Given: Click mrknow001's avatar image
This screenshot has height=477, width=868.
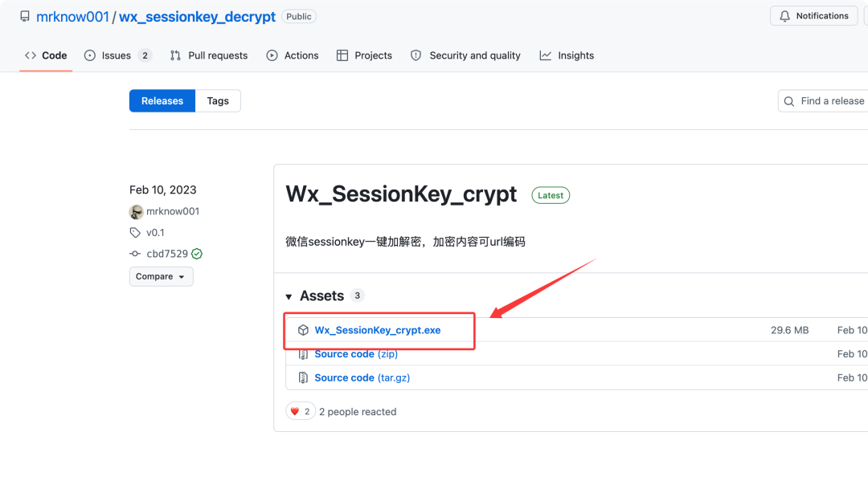Looking at the screenshot, I should click(136, 211).
